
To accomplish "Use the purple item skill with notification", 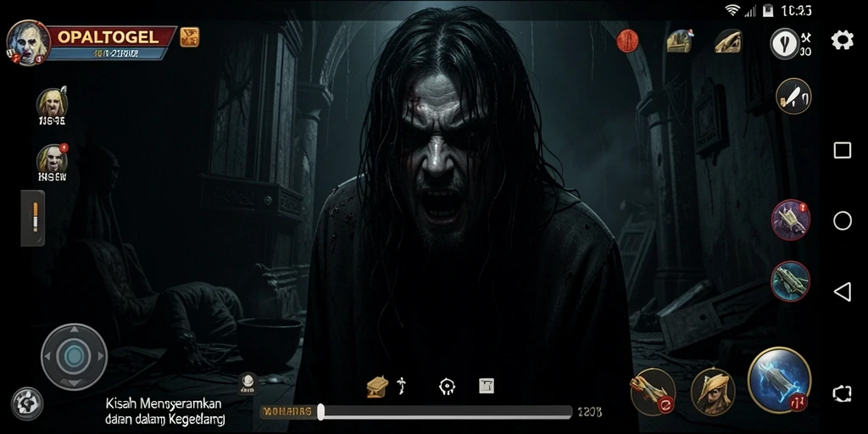I will pyautogui.click(x=791, y=220).
